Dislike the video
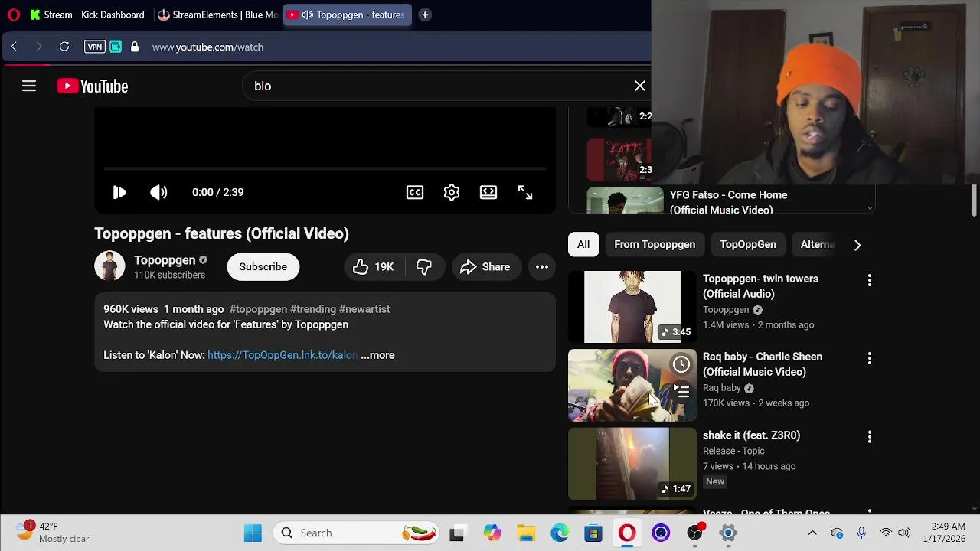Screen dimensions: 980x551 coord(424,266)
